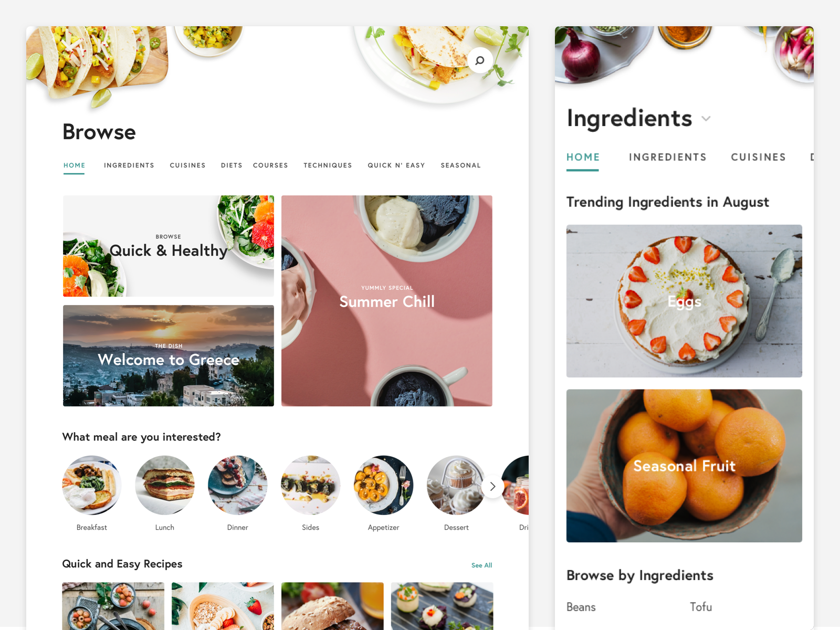Click See All for Quick and Easy Recipes
The image size is (840, 630).
(481, 565)
